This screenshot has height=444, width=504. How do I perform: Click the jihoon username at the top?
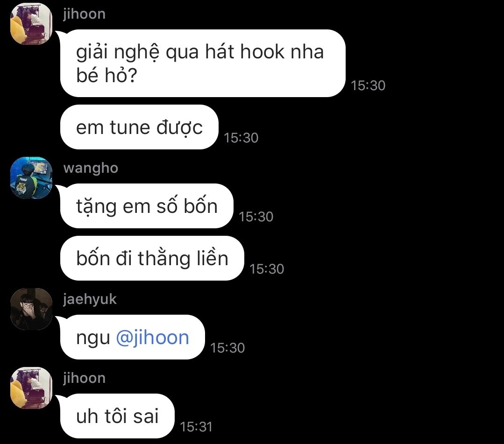[x=84, y=14]
